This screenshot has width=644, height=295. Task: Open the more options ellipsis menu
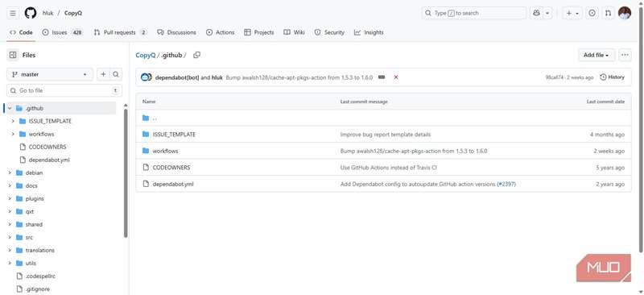pos(625,55)
